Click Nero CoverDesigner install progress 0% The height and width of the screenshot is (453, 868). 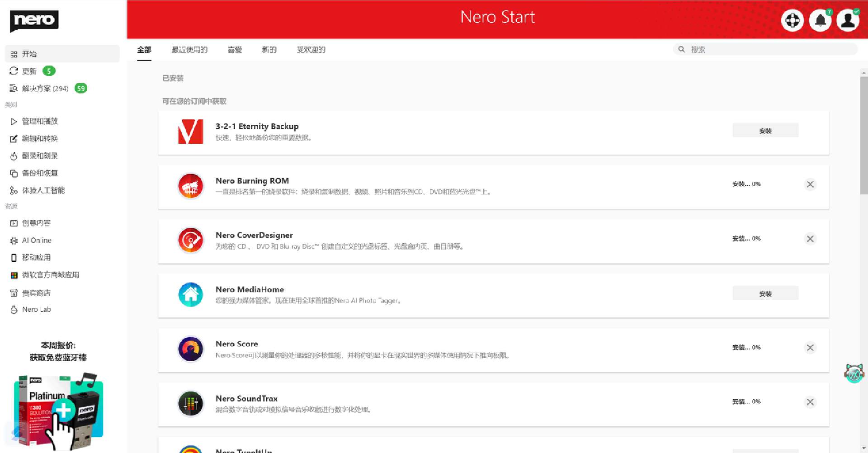746,238
